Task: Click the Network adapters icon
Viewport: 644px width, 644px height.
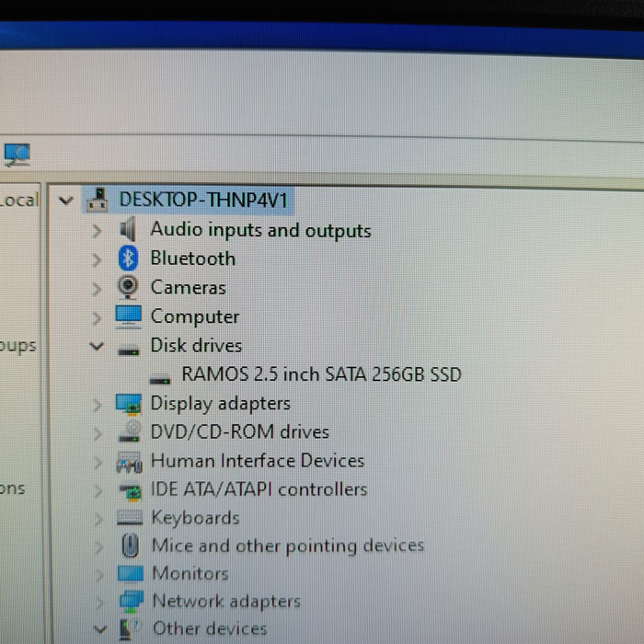Action: tap(131, 602)
